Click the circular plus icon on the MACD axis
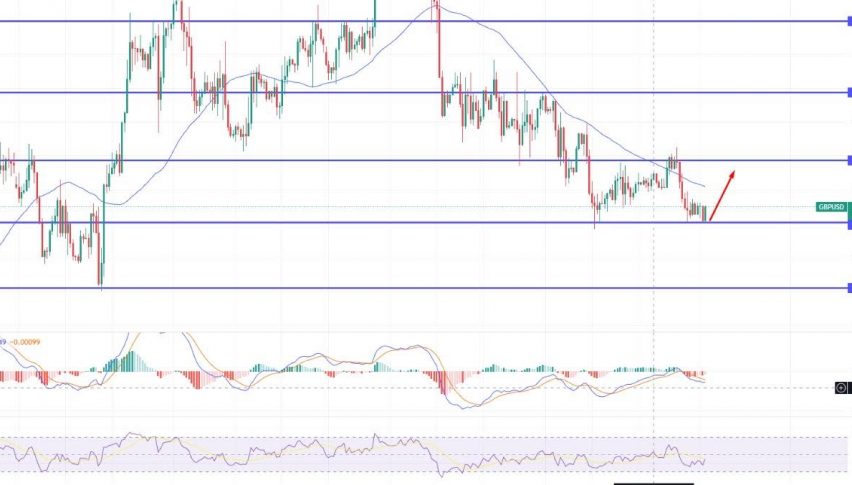The width and height of the screenshot is (852, 485). point(841,388)
